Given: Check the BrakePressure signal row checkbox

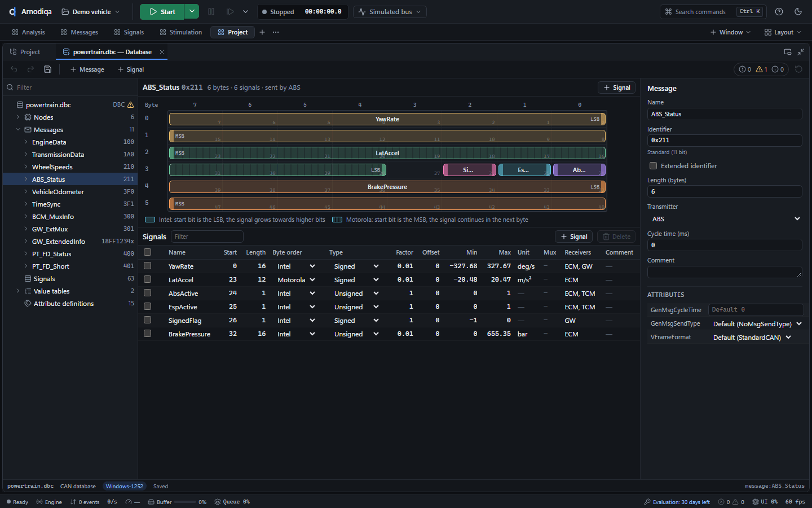Looking at the screenshot, I should (x=147, y=334).
